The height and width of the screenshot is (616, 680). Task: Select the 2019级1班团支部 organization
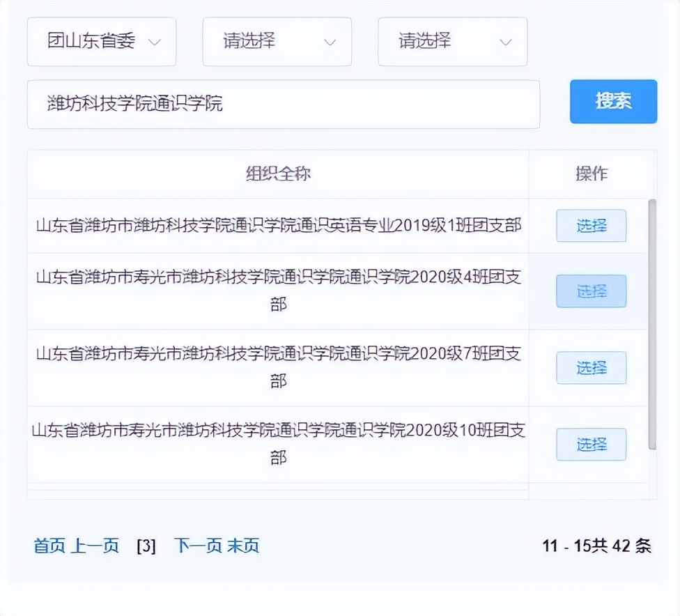click(x=591, y=226)
